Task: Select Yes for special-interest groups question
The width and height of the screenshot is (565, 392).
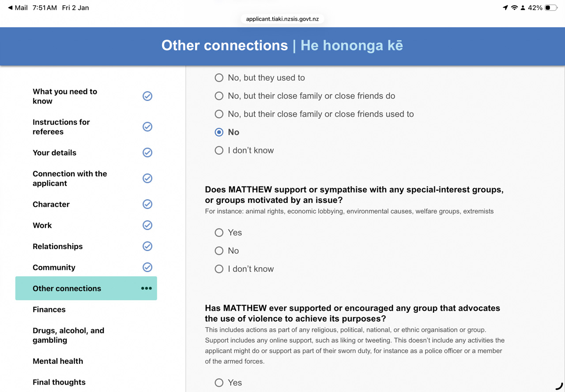Action: (219, 232)
